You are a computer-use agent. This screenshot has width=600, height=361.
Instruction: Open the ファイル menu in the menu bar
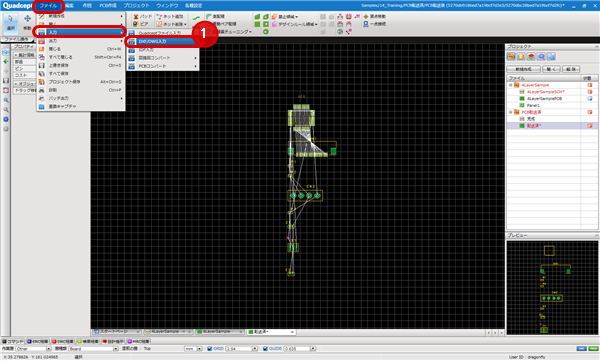[48, 5]
